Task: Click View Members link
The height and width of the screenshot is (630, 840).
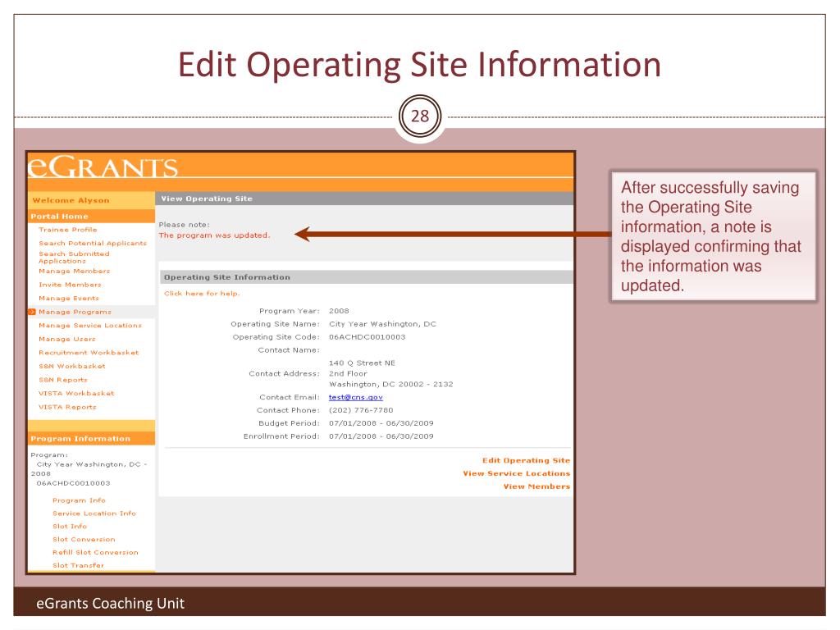Action: pos(536,486)
